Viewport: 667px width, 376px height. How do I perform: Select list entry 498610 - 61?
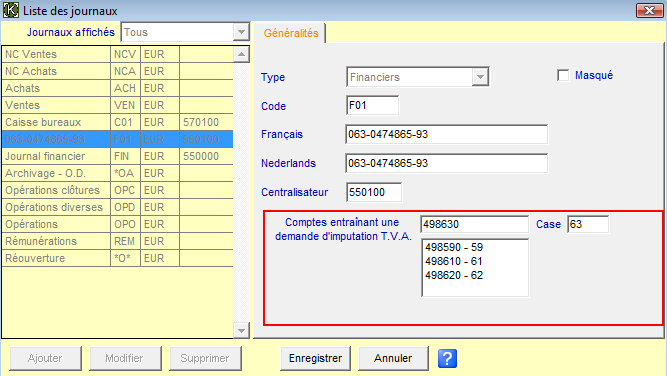coord(454,261)
